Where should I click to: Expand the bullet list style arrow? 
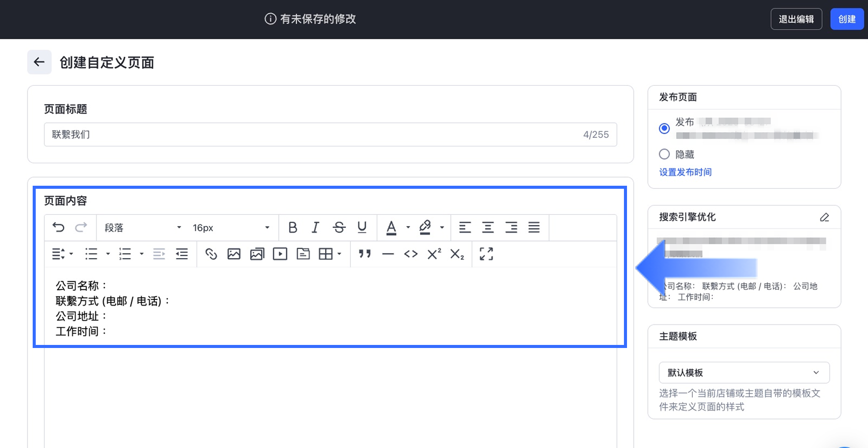pos(108,254)
